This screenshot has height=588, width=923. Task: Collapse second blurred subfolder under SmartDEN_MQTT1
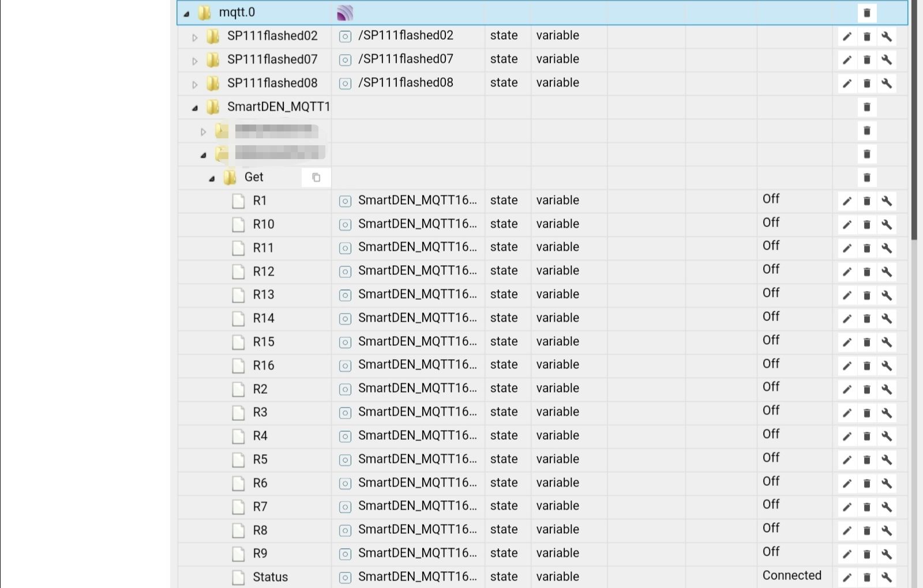(x=203, y=155)
